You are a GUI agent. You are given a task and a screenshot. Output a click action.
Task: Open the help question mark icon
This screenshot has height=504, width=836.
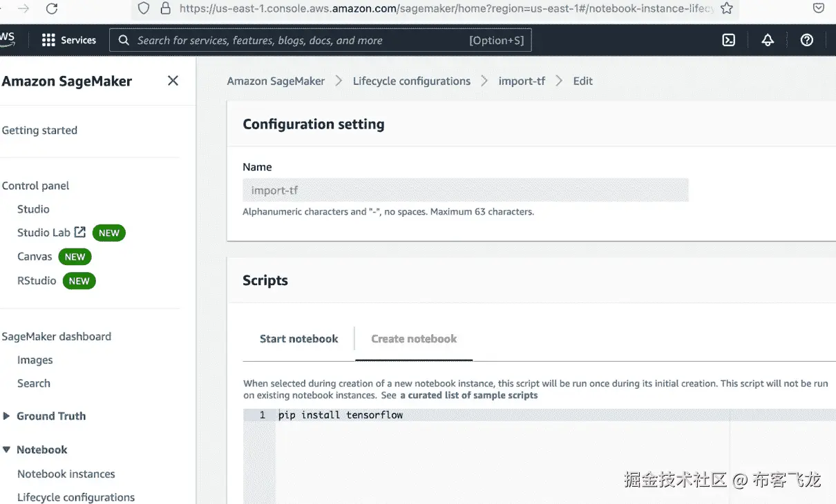(807, 40)
